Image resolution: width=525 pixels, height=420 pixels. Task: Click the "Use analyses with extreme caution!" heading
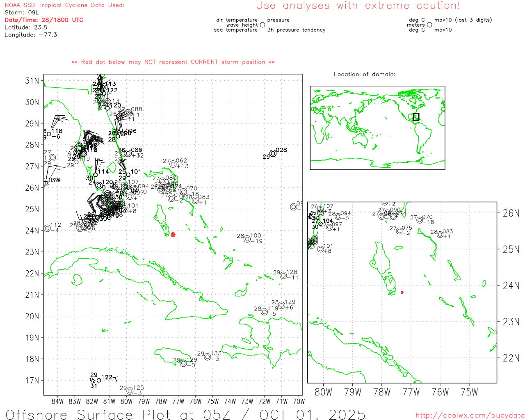[x=358, y=6]
